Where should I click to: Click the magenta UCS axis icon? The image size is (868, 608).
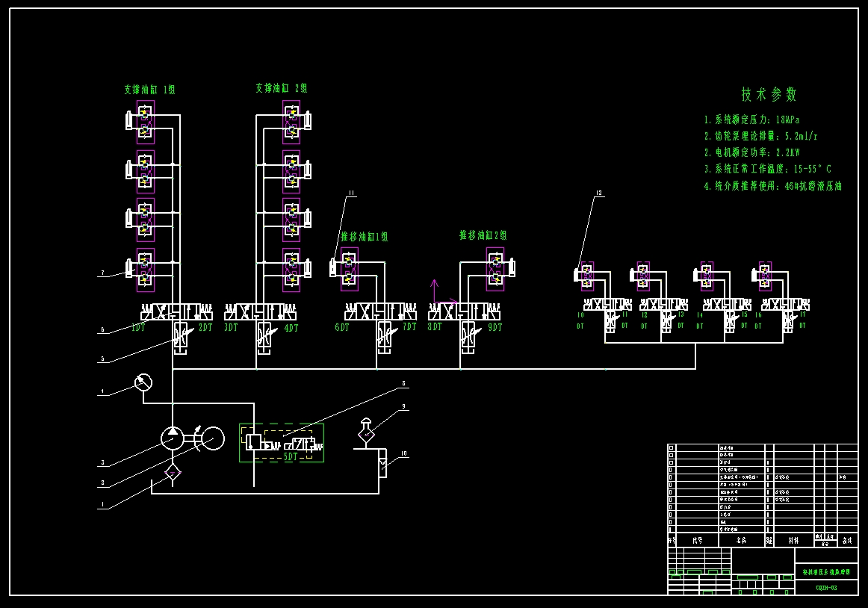[x=444, y=292]
